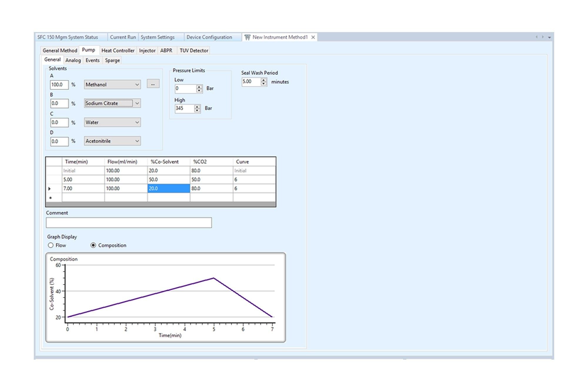The height and width of the screenshot is (392, 588).
Task: Open the Water solvent dropdown
Action: (112, 122)
